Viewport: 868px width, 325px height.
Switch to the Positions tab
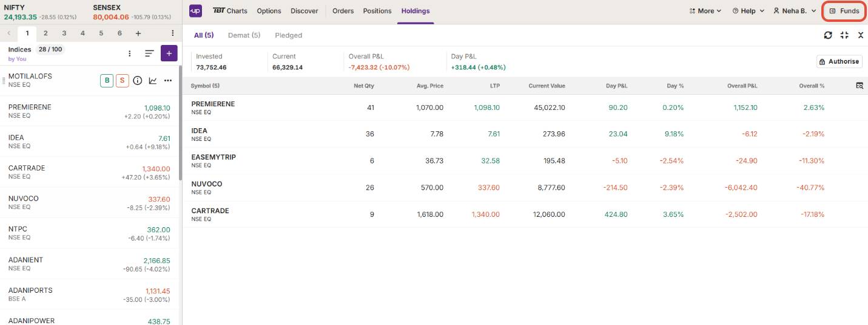pyautogui.click(x=377, y=11)
